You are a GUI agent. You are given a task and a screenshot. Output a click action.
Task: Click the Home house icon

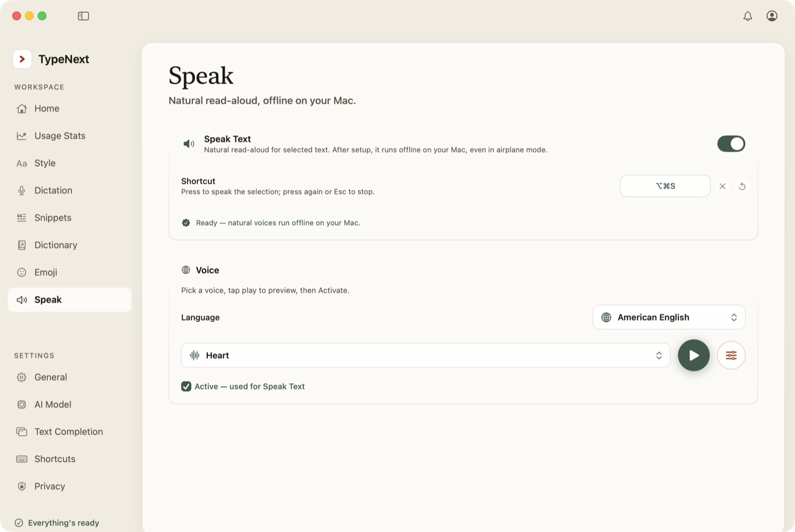coord(22,109)
